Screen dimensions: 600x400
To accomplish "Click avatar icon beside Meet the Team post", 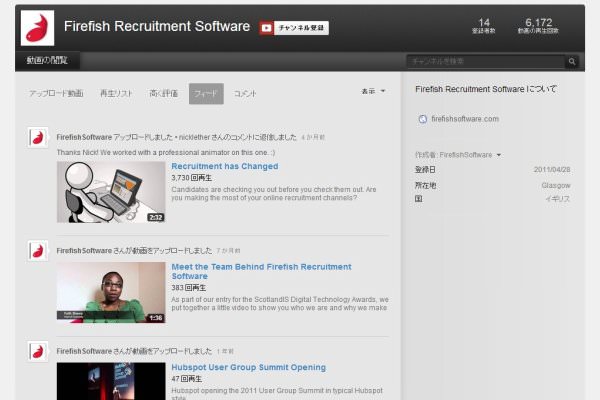I will pos(38,251).
